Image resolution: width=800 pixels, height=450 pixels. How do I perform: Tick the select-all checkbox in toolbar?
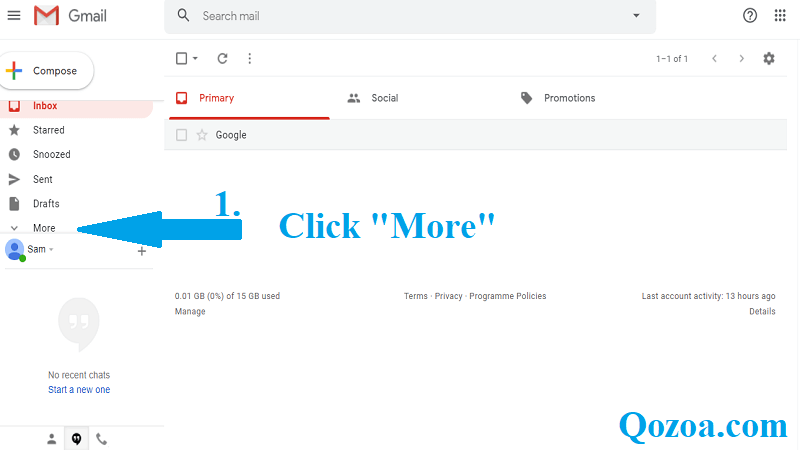181,59
